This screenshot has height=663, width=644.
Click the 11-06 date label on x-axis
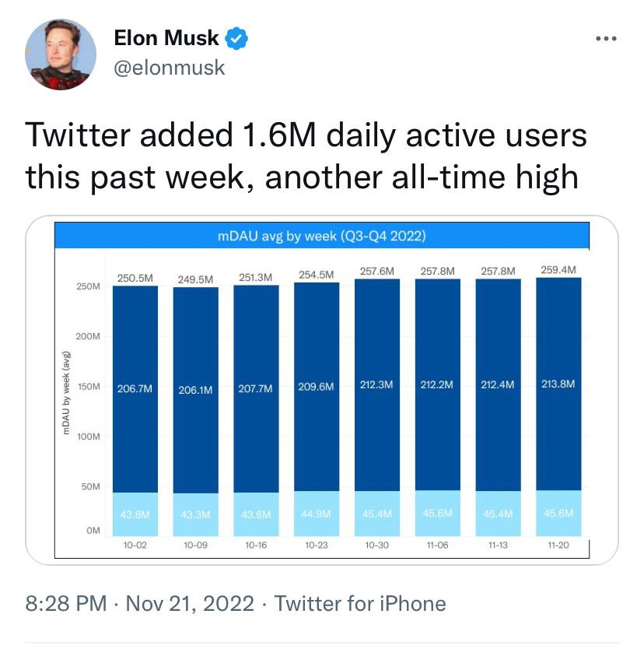(437, 545)
